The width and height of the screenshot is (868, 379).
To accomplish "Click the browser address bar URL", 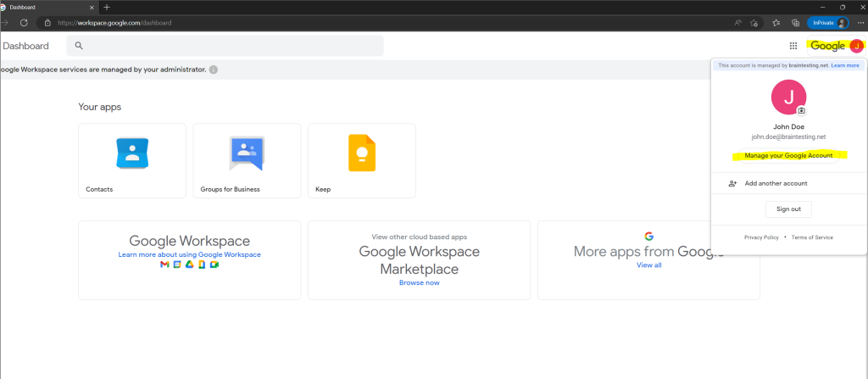I will pyautogui.click(x=114, y=23).
